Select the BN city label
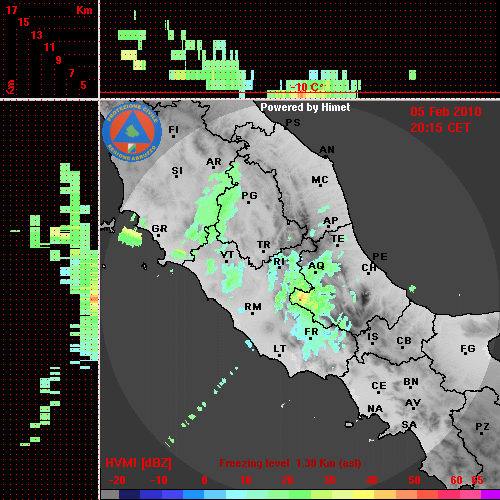The height and width of the screenshot is (500, 500). [411, 382]
